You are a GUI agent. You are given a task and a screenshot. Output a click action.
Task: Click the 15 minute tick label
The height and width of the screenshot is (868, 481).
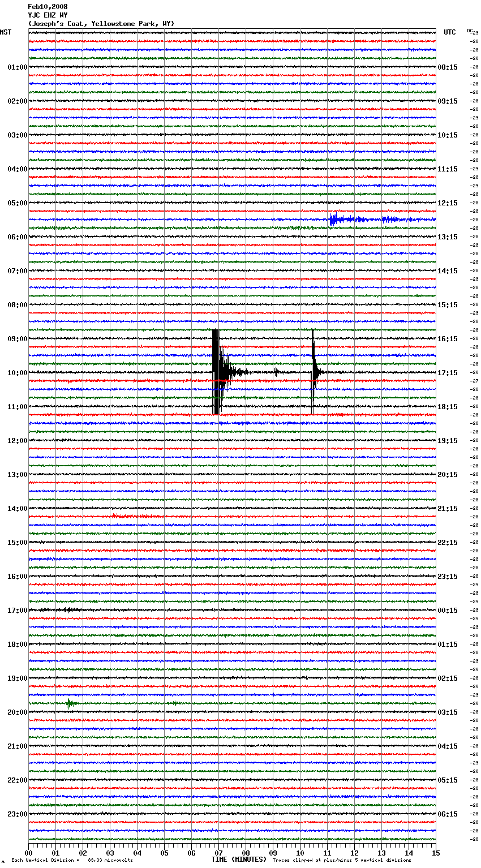436,853
